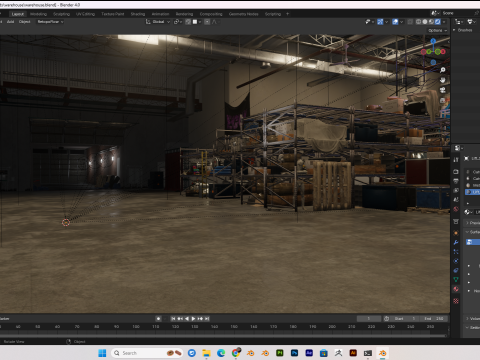The image size is (480, 360).
Task: Play the animation in reverse
Action: pos(187,319)
